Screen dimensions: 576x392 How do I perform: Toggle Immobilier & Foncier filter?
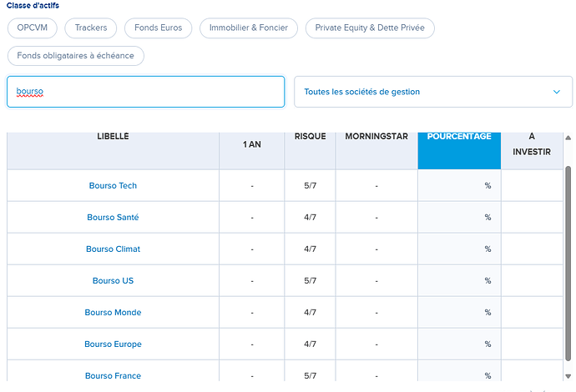pyautogui.click(x=249, y=28)
